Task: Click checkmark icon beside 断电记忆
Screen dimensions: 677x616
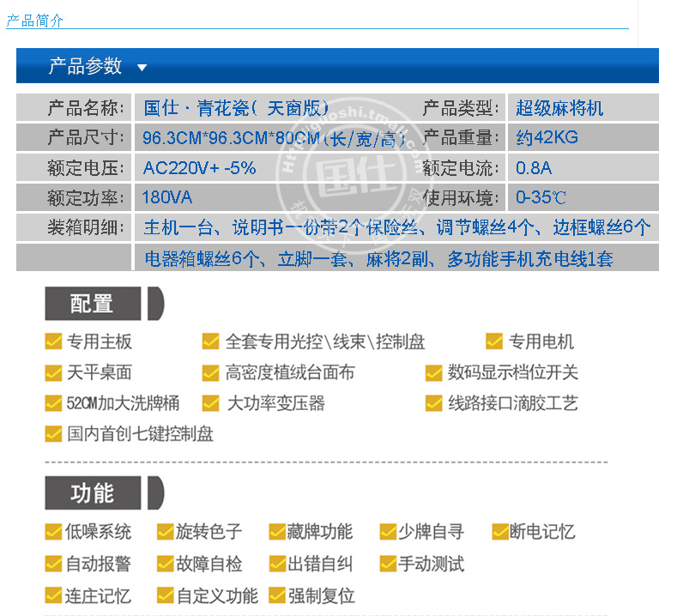Action: (499, 532)
